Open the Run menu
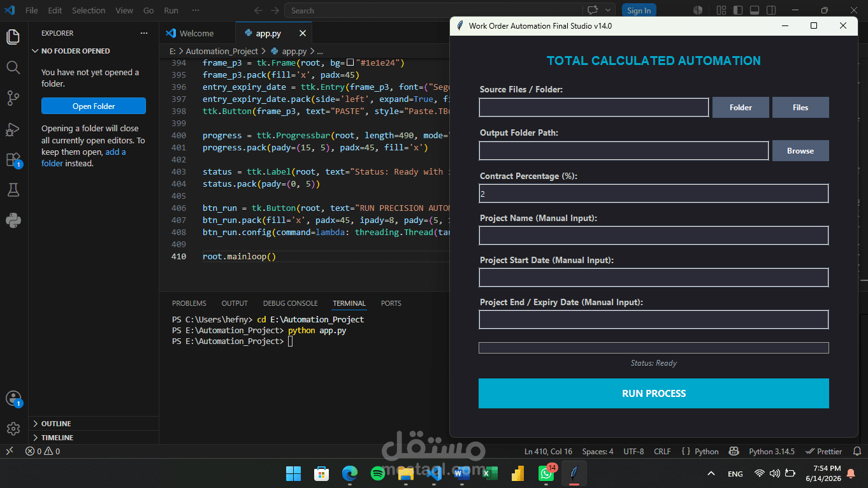868x488 pixels. pyautogui.click(x=171, y=10)
